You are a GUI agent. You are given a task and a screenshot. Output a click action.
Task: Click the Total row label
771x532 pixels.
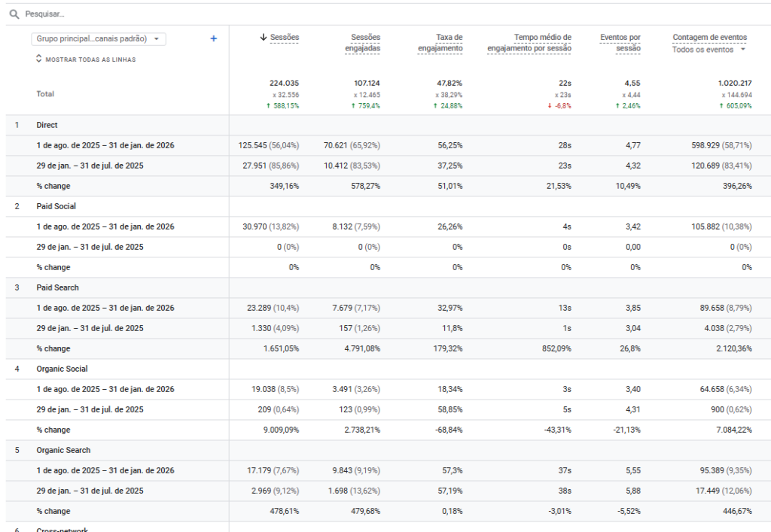click(45, 94)
